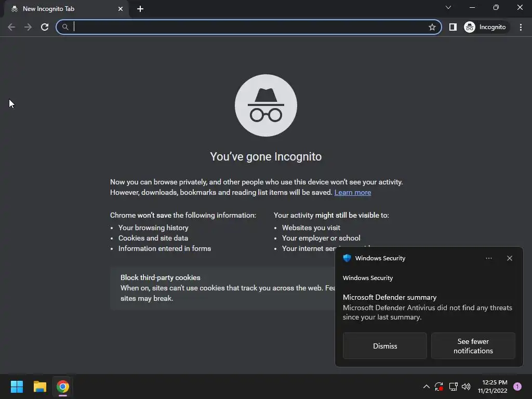Screen dimensions: 532x399
Task: Open clock showing 12:25 PM
Action: [493, 387]
